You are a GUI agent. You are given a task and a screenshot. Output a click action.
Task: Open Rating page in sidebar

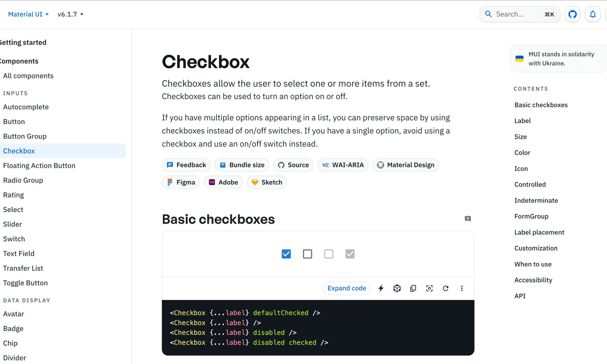pos(13,195)
